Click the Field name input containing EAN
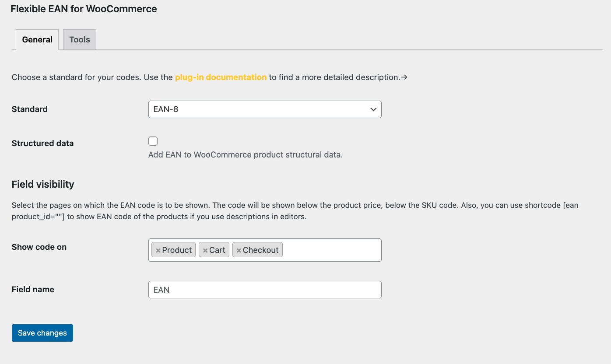 (x=265, y=290)
